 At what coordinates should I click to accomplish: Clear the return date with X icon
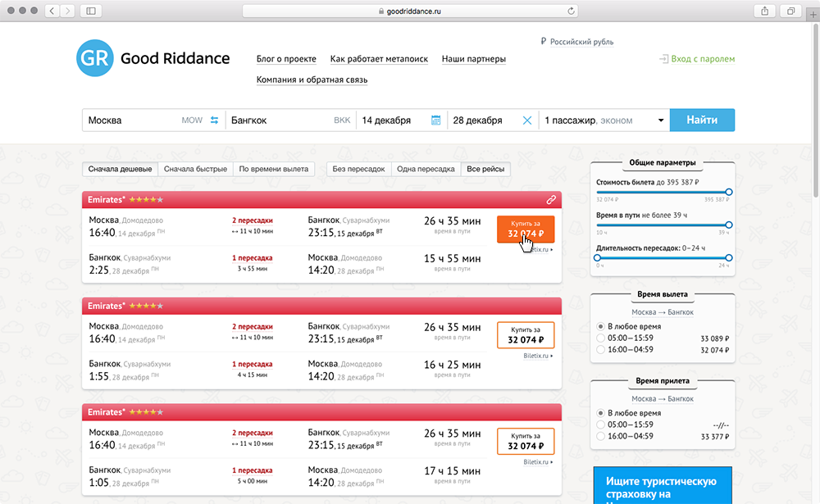point(527,120)
